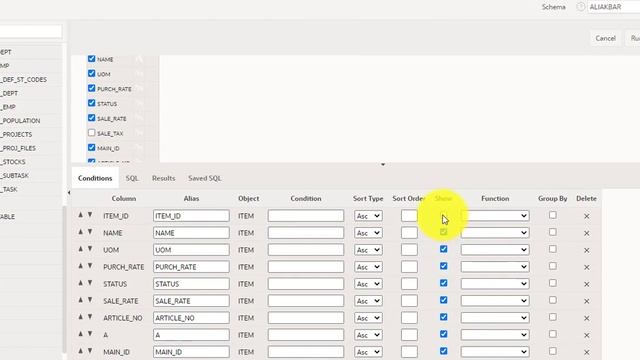Image resolution: width=640 pixels, height=360 pixels.
Task: Open the Saved SQL tab
Action: coord(204,178)
